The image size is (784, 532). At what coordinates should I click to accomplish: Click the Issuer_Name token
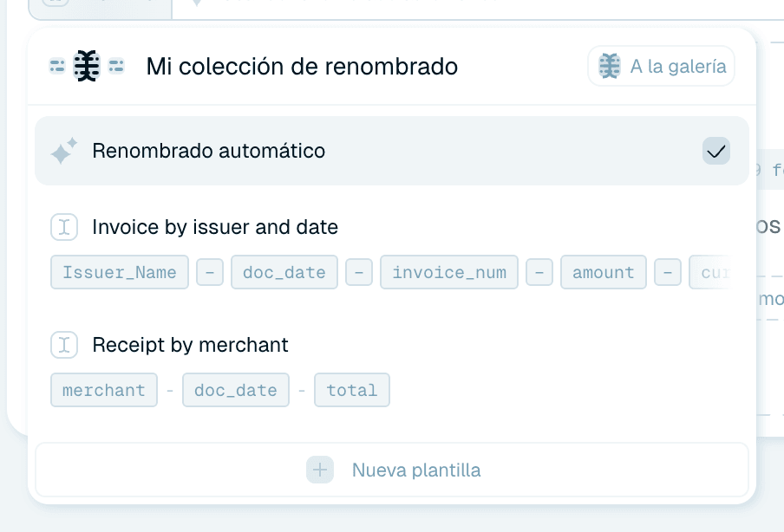120,272
